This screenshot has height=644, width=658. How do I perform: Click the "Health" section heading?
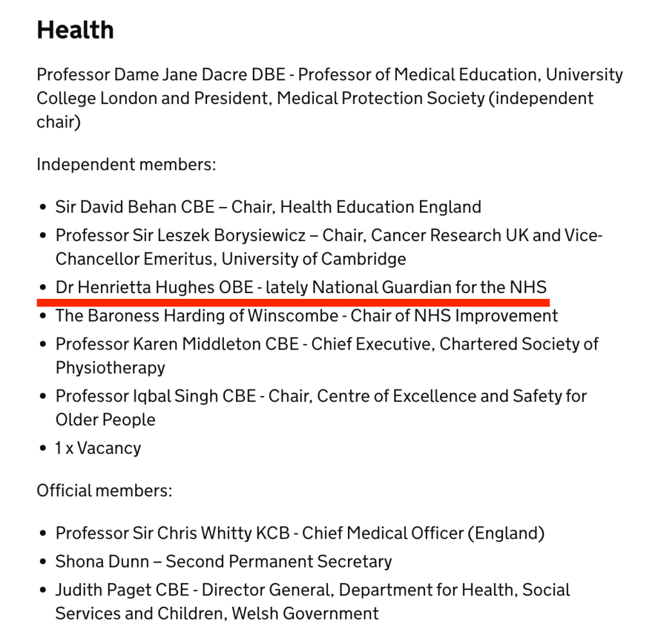click(x=75, y=30)
